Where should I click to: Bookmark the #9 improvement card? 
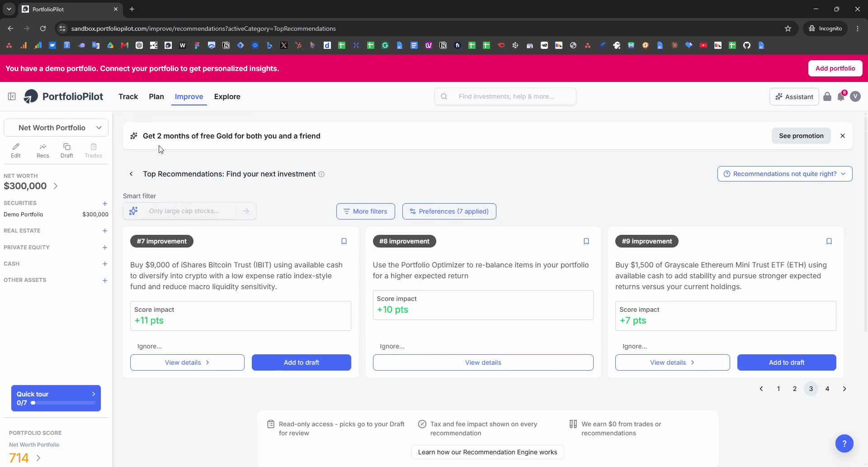pos(829,241)
